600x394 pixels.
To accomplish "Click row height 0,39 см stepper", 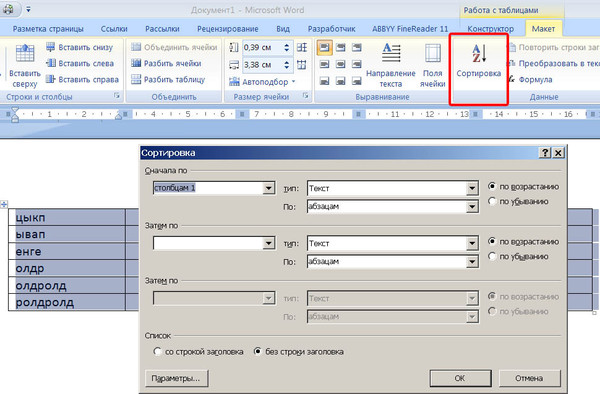I will (x=287, y=47).
